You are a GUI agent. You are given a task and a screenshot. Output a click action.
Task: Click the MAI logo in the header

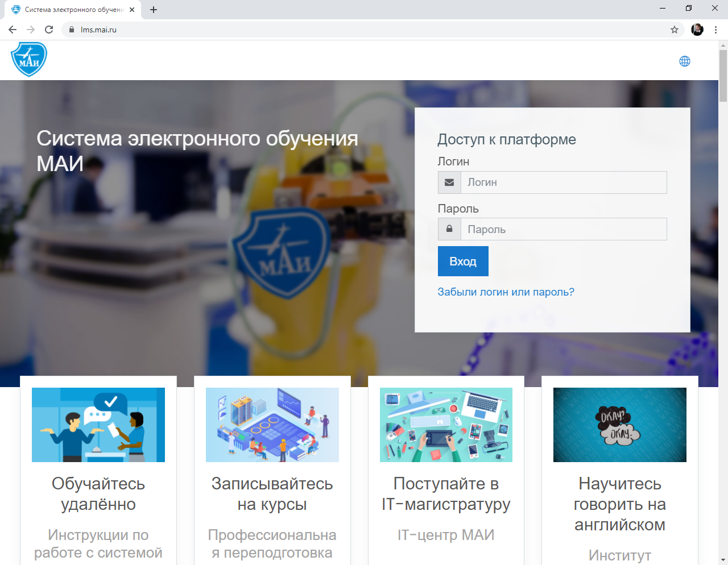tap(29, 59)
